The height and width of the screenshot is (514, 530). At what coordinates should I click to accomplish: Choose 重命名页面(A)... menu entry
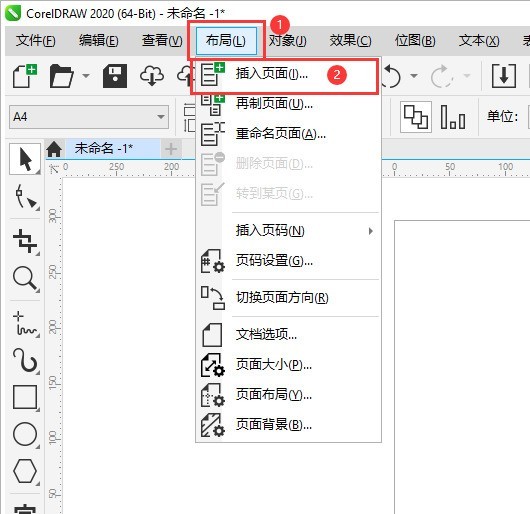pos(289,134)
